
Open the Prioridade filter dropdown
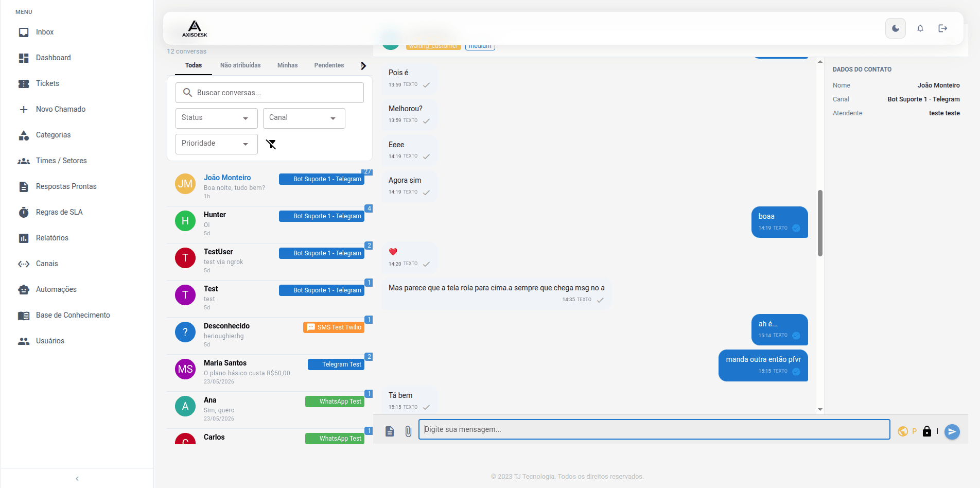click(216, 144)
